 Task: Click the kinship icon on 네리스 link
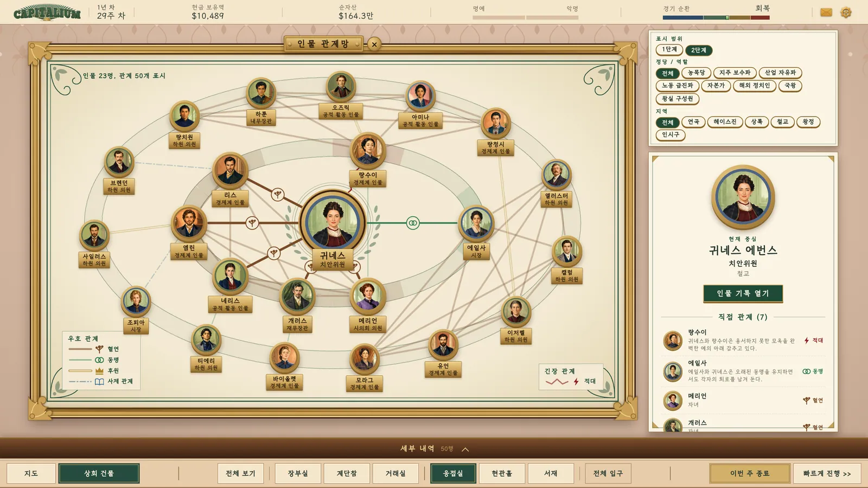pos(274,253)
